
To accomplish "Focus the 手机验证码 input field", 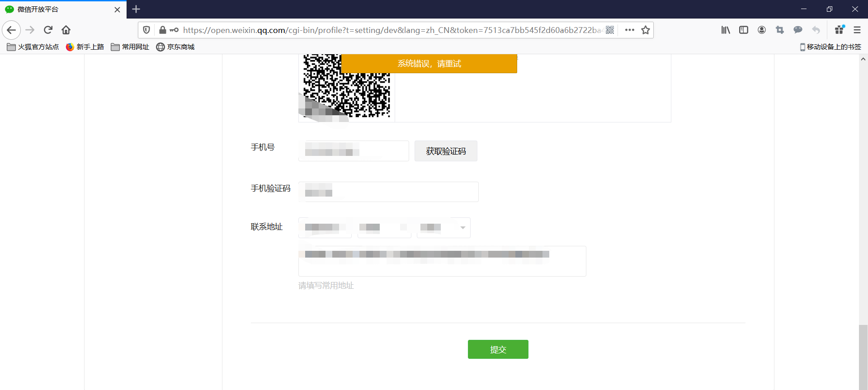I will coord(388,192).
